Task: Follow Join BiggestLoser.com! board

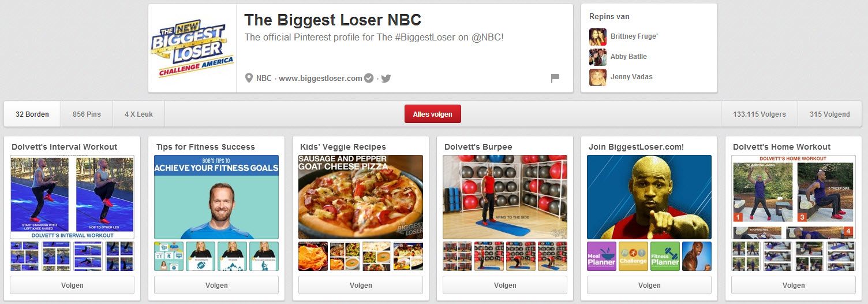Action: coord(649,285)
